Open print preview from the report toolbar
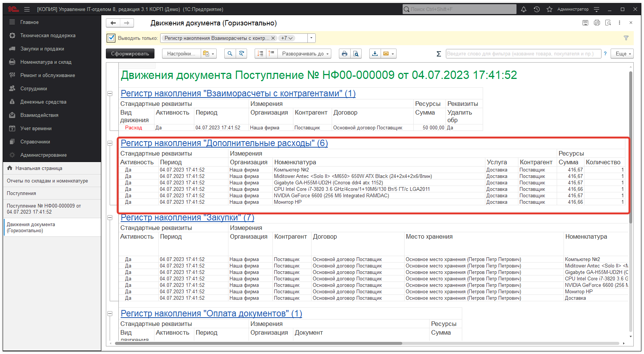This screenshot has width=644, height=354. point(356,53)
